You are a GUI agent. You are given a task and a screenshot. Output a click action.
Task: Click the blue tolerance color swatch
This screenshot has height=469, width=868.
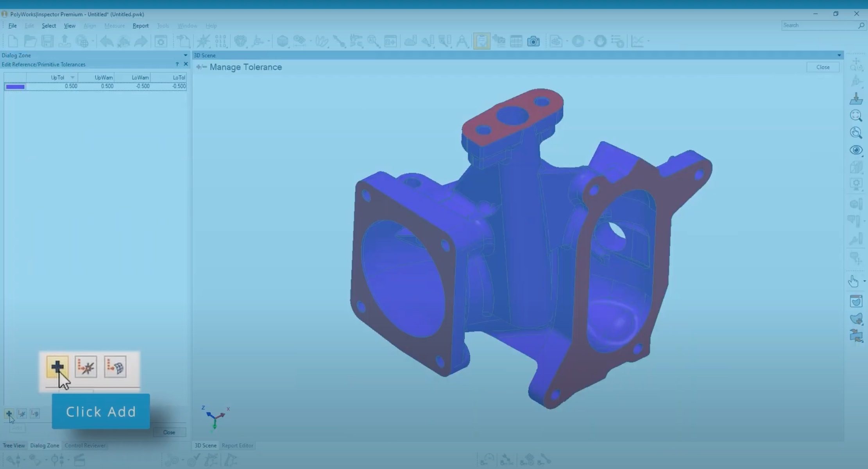15,87
